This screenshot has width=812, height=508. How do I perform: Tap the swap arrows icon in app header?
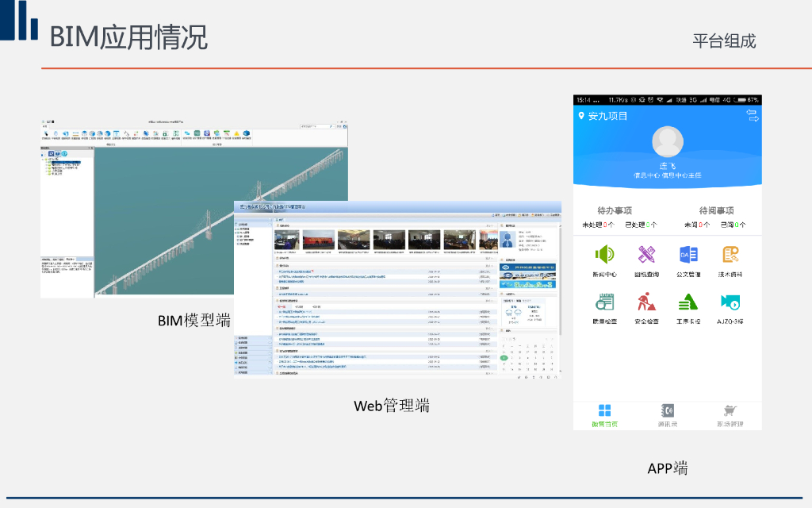tap(753, 116)
